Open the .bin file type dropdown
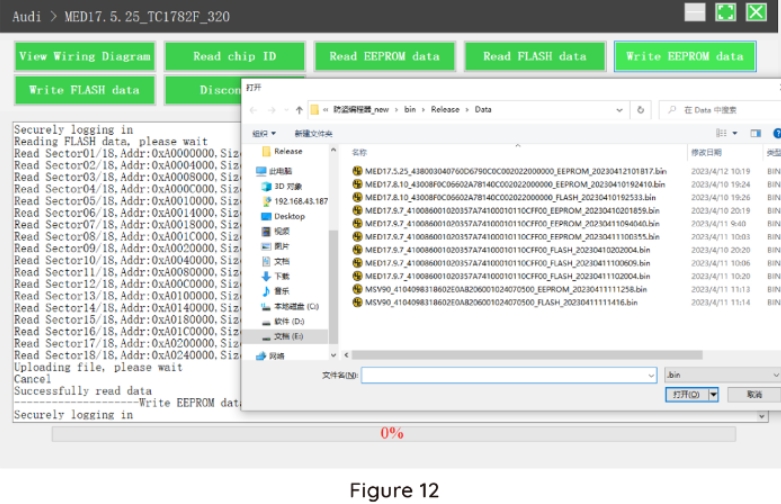This screenshot has height=504, width=781. tap(722, 375)
